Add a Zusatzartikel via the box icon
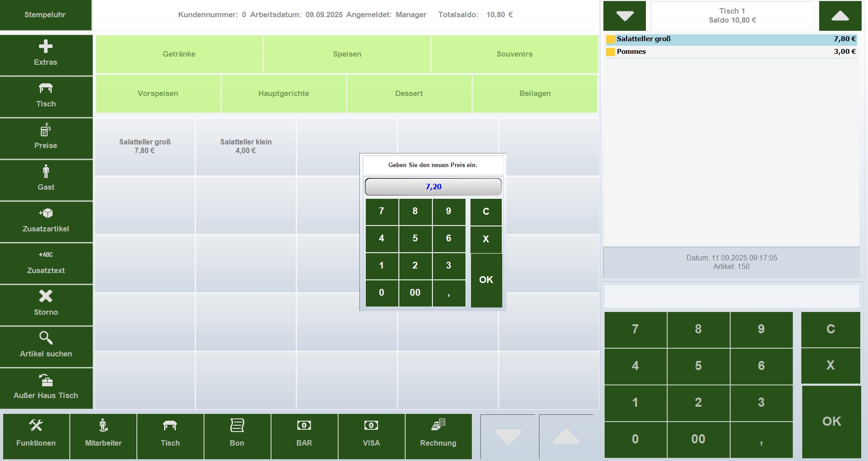Screen dimensions: 868x461 46,221
